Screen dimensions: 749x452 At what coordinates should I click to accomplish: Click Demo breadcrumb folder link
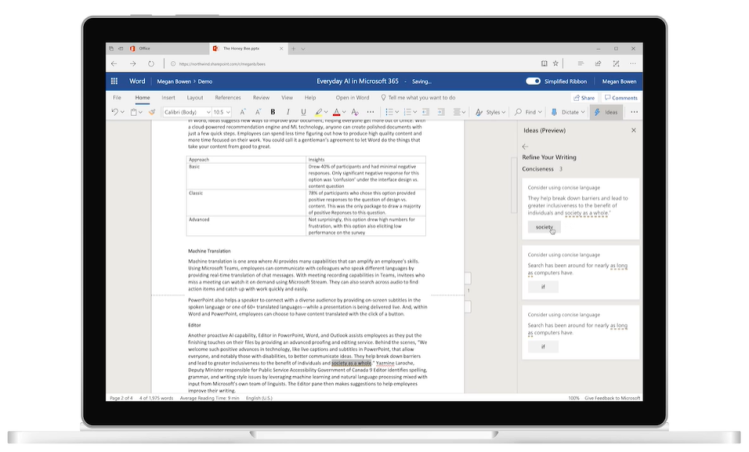(x=205, y=81)
